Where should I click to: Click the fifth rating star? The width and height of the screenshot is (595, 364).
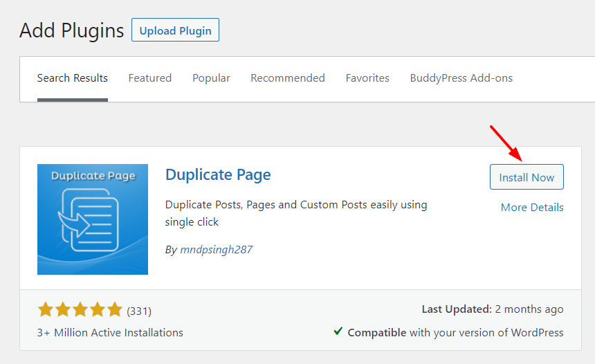click(x=115, y=310)
